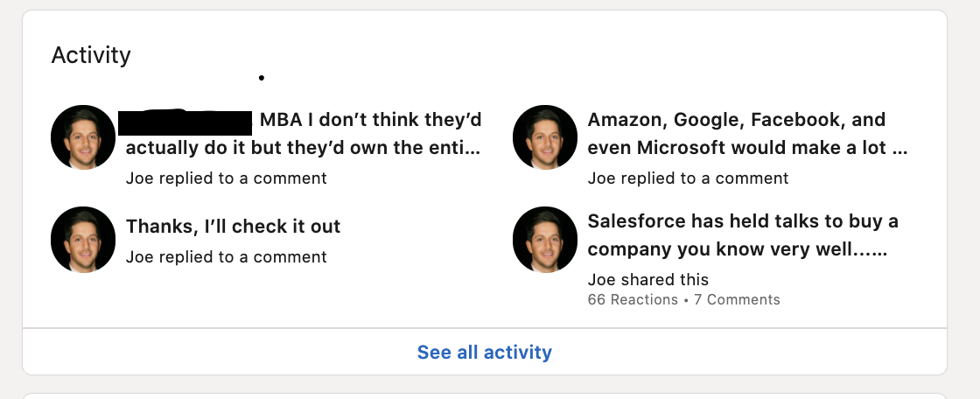Click avatar beside the Amazon, Google, Facebook comment
980x399 pixels.
[544, 137]
